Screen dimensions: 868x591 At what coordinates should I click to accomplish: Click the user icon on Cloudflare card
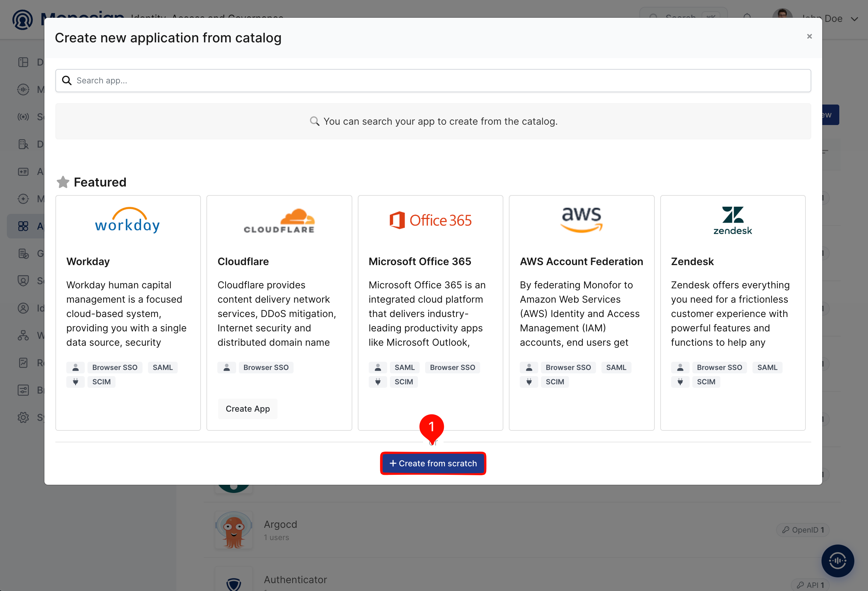pos(227,367)
